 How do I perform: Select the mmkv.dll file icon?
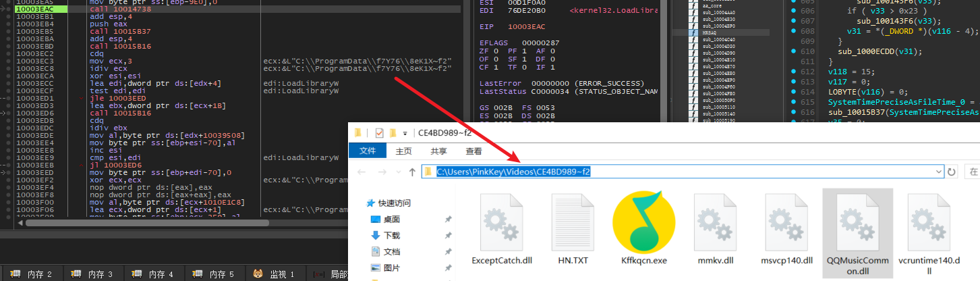[x=715, y=222]
